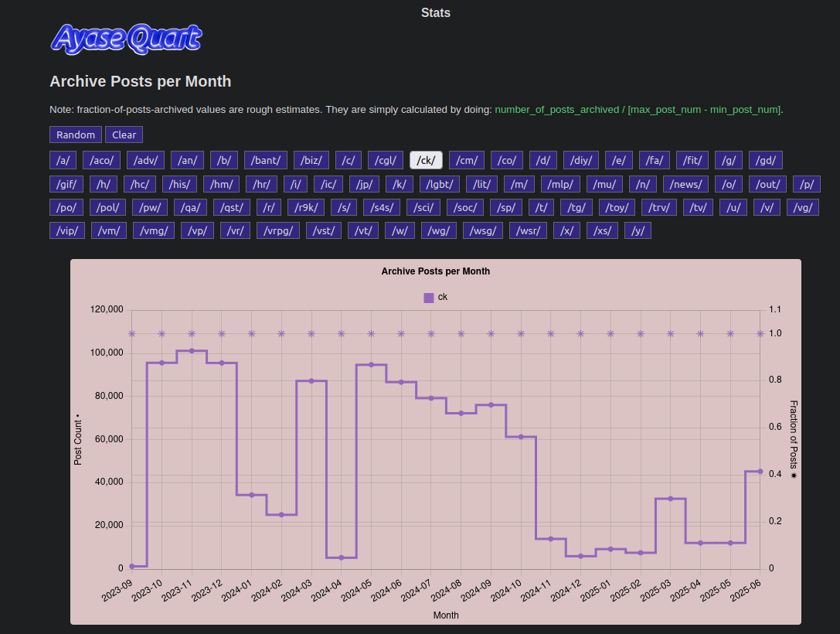840x634 pixels.
Task: Click the 2025-06 data point
Action: point(760,472)
